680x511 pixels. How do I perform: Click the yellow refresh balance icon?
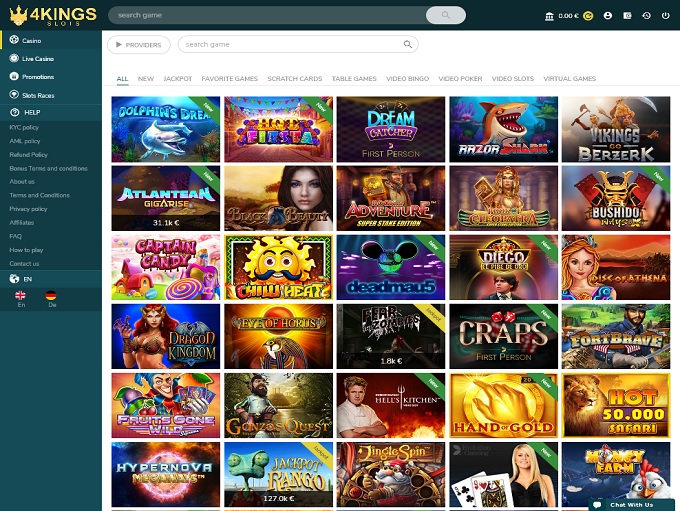588,16
